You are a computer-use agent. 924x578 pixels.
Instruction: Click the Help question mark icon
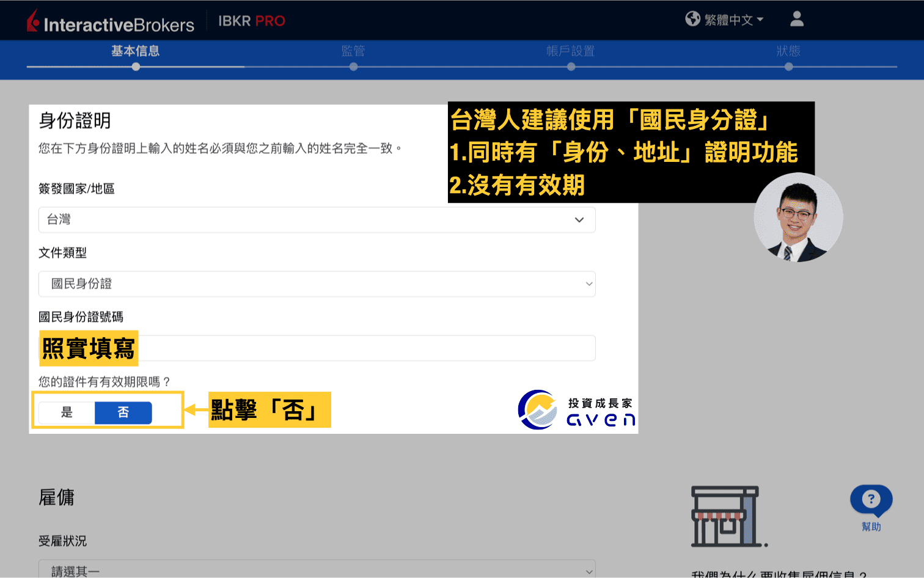(871, 499)
